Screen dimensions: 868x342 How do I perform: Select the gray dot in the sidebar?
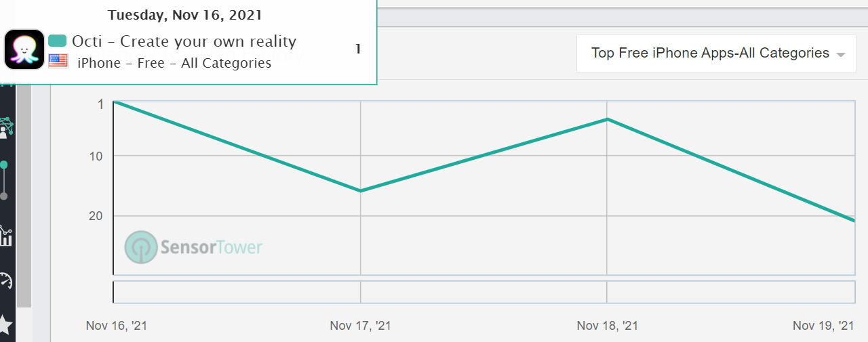point(4,196)
